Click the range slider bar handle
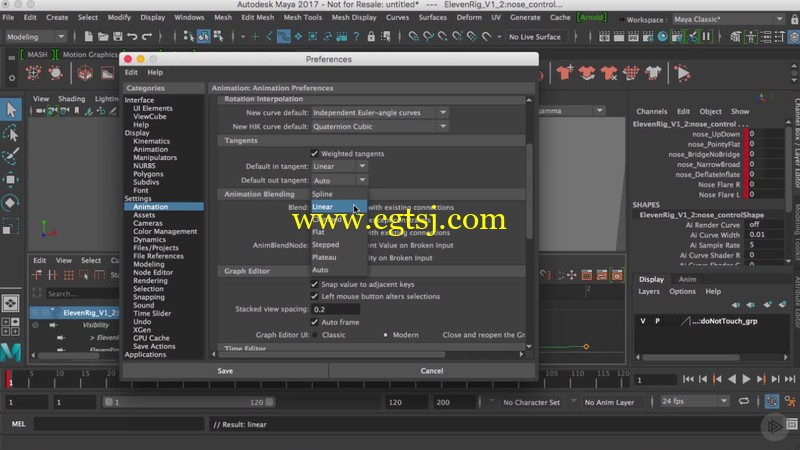Viewport: 800px width, 450px height. (189, 402)
